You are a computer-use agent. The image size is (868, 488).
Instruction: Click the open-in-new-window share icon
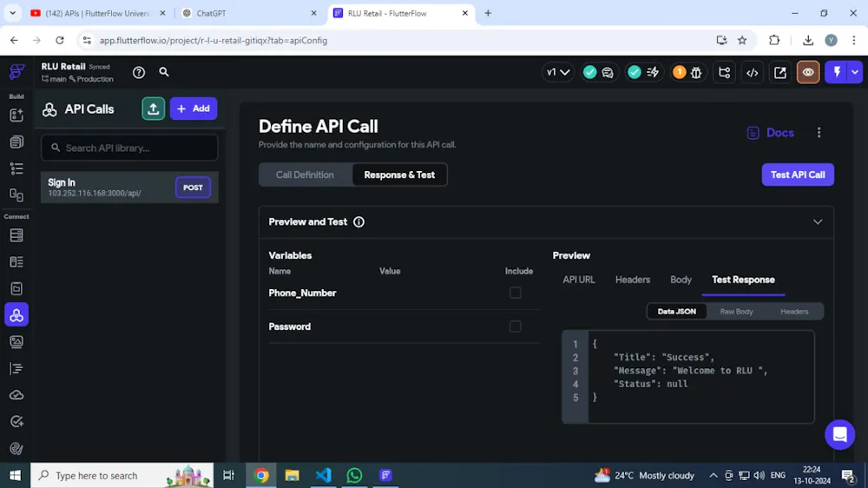point(780,73)
